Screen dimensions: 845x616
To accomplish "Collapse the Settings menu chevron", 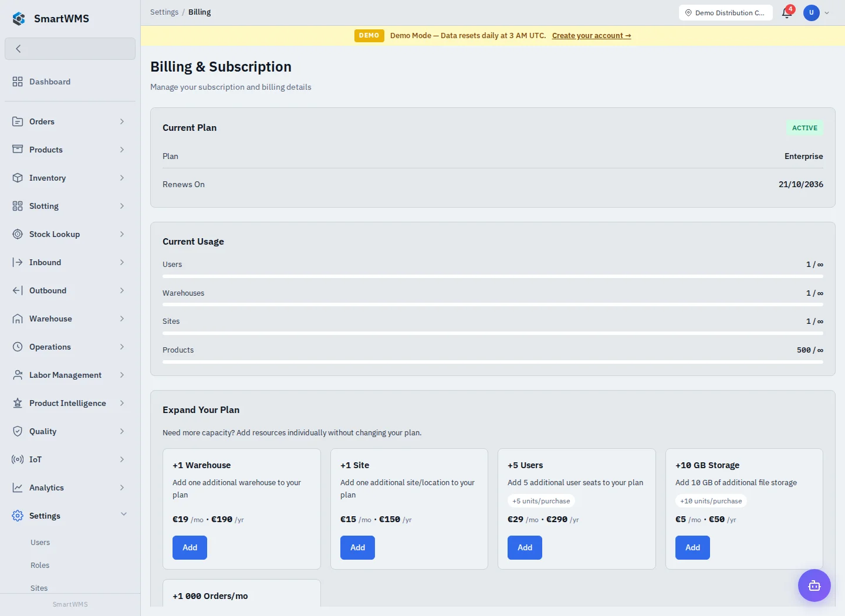I will (124, 515).
